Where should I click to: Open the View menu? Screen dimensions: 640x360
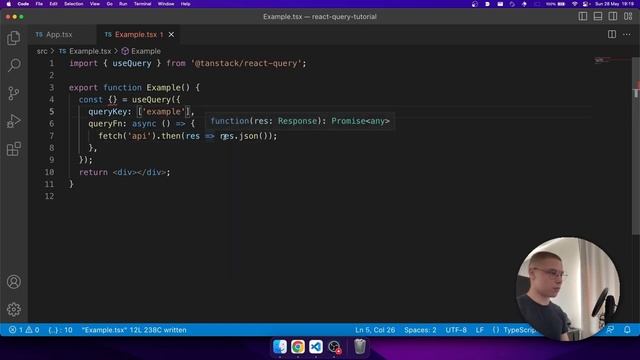pyautogui.click(x=95, y=4)
